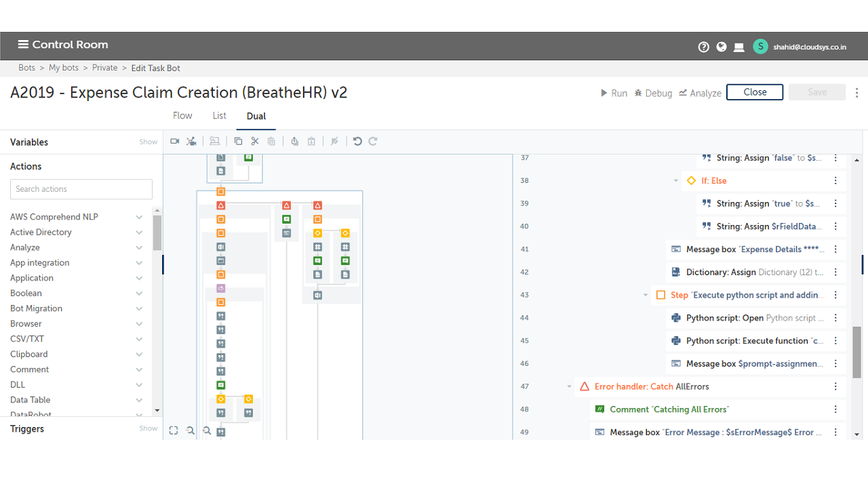Expand the Active Directory actions group
The image size is (868, 488).
pyautogui.click(x=139, y=232)
